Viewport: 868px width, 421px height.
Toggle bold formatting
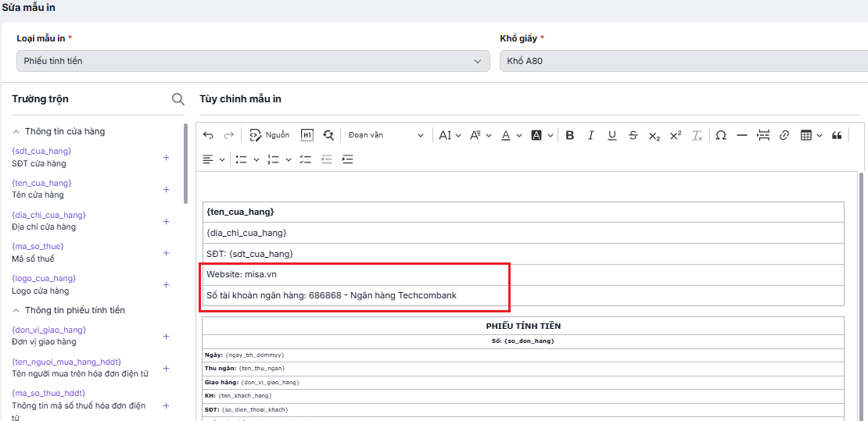569,135
